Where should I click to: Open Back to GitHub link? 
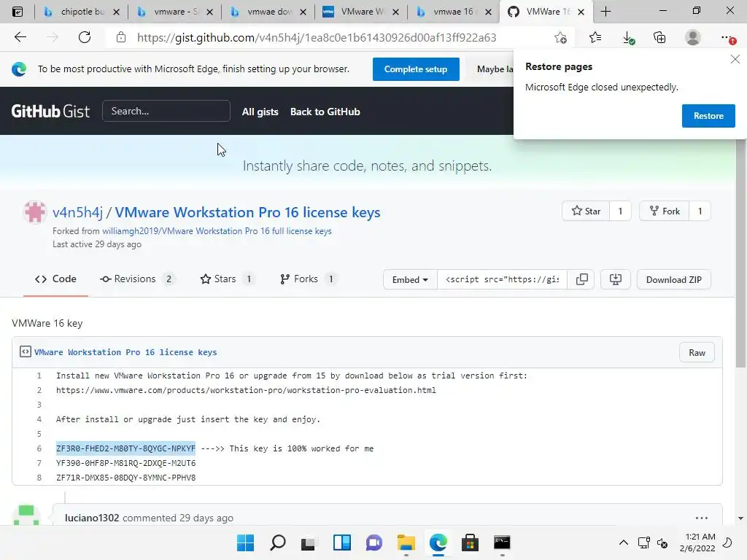pos(325,112)
